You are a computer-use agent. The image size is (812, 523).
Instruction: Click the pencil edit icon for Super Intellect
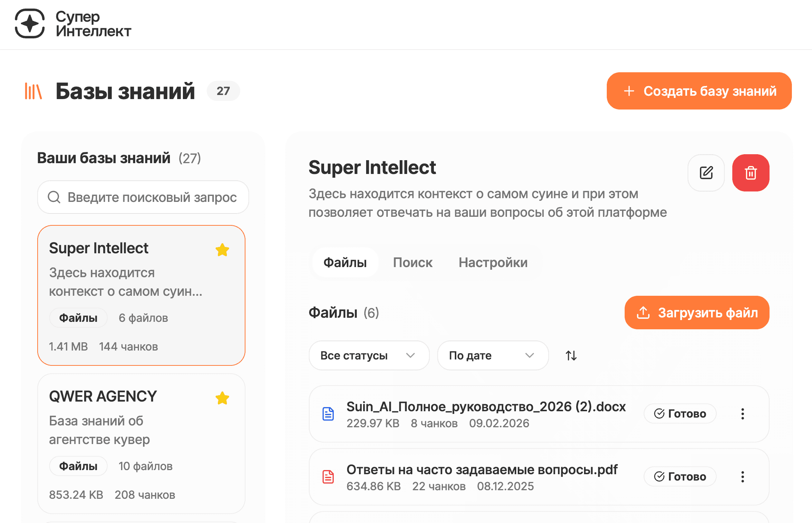click(706, 173)
